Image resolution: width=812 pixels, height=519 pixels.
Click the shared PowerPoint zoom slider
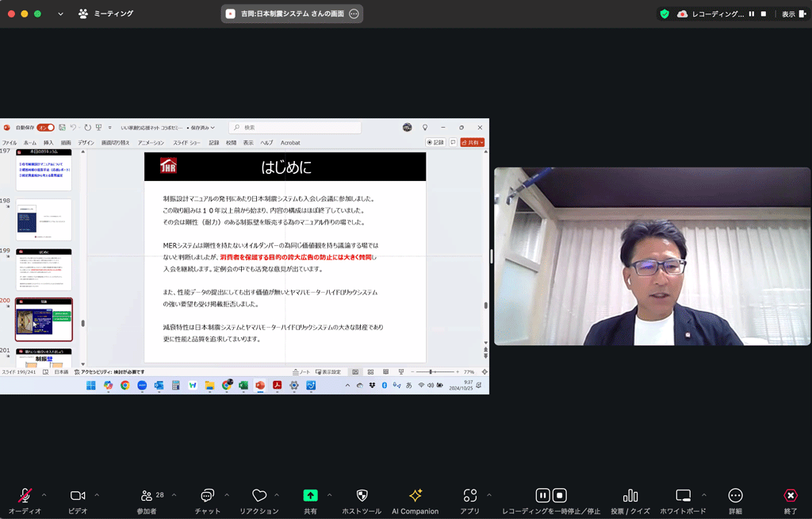click(431, 371)
